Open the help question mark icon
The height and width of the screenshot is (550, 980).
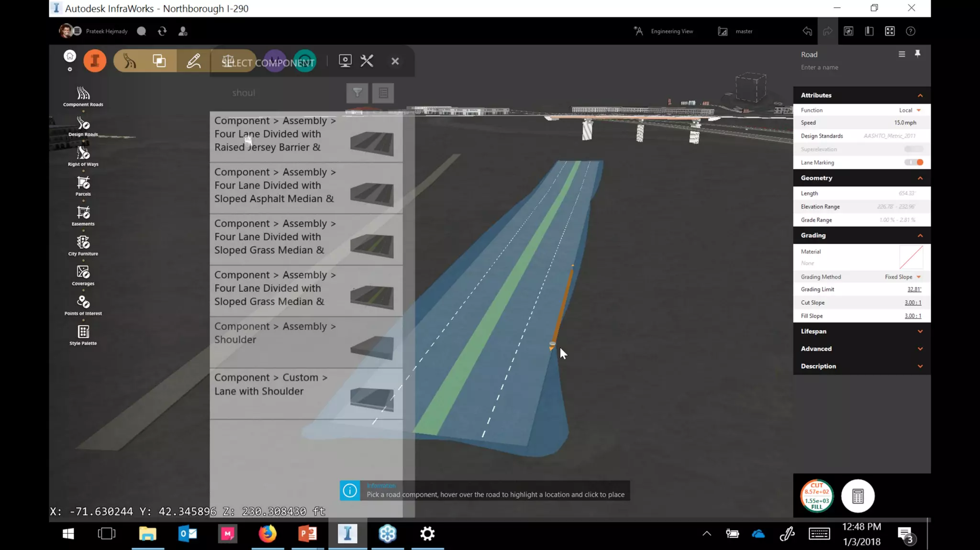click(x=911, y=31)
